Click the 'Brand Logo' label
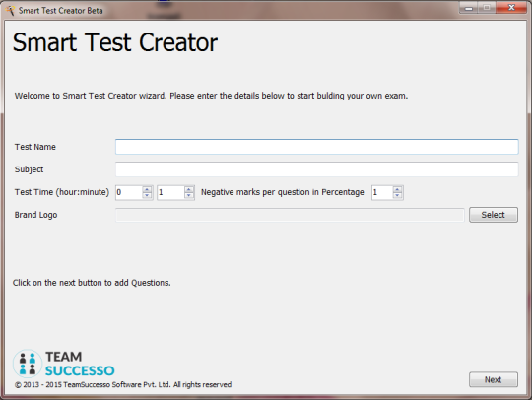This screenshot has width=532, height=400. (36, 215)
